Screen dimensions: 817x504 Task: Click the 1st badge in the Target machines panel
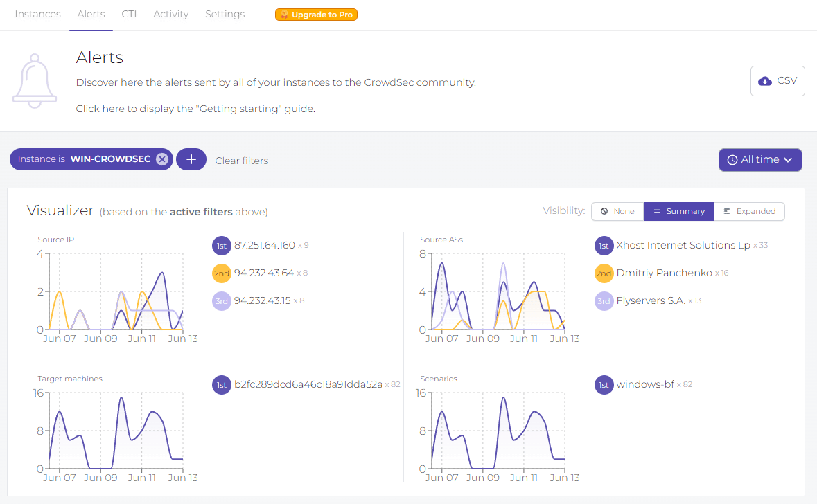[221, 384]
